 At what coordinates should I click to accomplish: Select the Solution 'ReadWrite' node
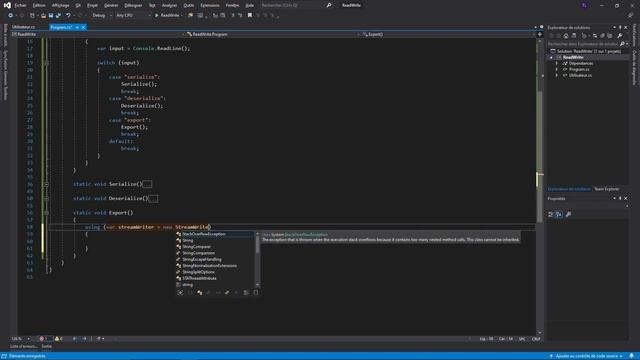coord(585,51)
